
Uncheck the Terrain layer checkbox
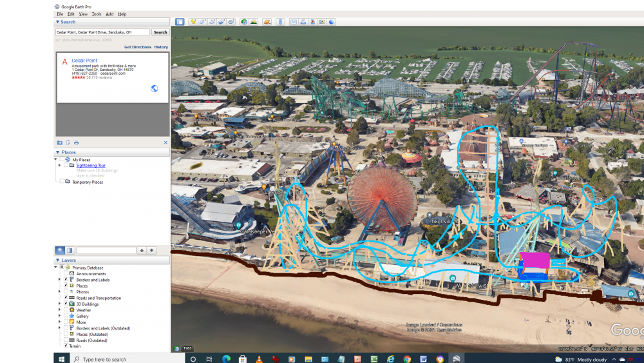(66, 346)
